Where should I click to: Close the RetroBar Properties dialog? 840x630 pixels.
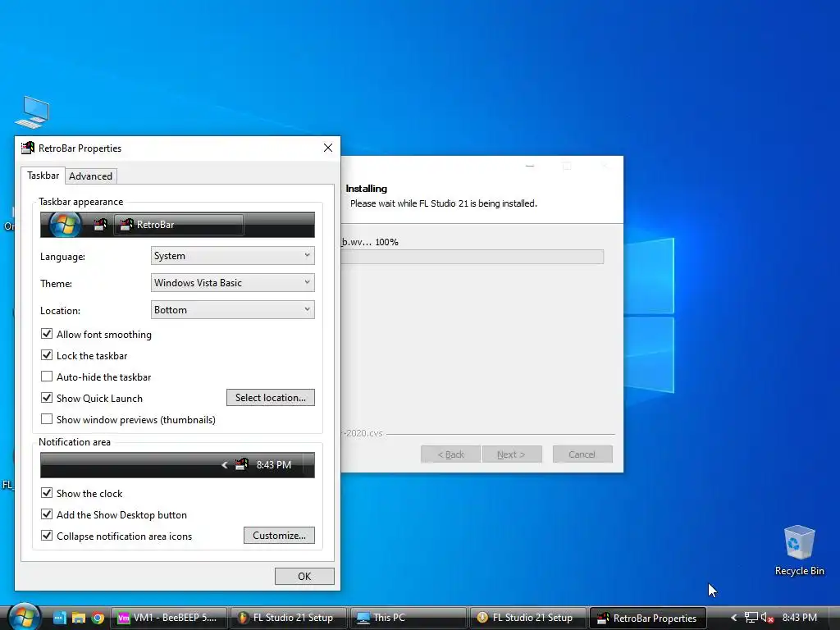328,148
